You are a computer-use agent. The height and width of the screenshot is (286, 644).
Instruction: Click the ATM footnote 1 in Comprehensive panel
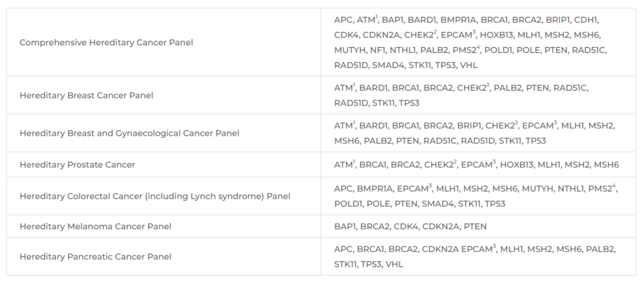click(377, 17)
